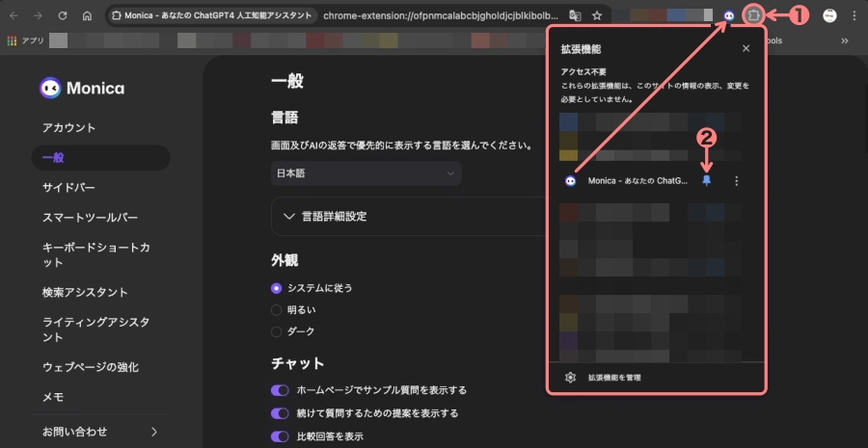Select the システムに従う appearance option
Image resolution: width=868 pixels, height=448 pixels.
[277, 288]
